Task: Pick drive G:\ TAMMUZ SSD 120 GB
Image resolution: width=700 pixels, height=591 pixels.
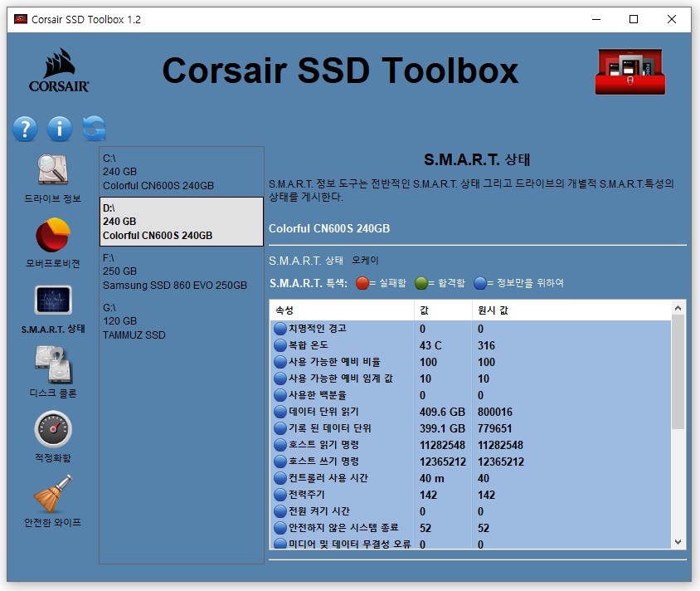Action: 182,321
